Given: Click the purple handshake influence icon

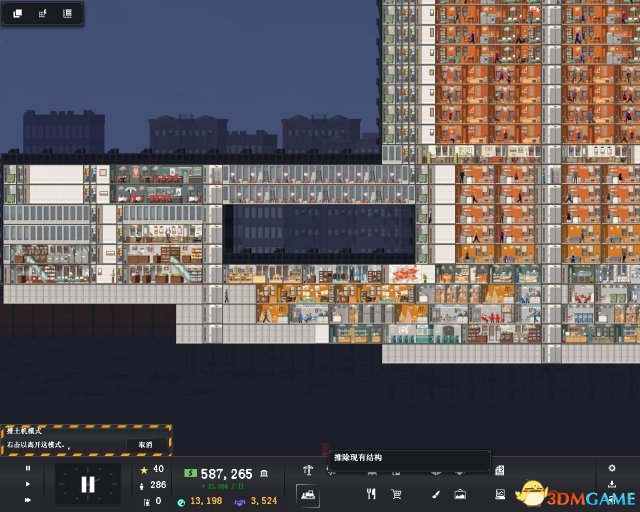Looking at the screenshot, I should point(240,502).
